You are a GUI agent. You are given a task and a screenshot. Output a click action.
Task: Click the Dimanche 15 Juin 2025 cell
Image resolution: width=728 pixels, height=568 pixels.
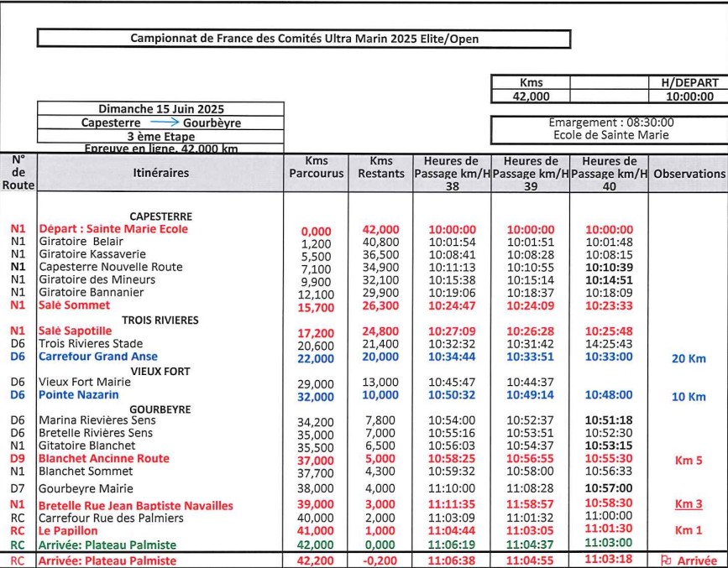[x=161, y=109]
